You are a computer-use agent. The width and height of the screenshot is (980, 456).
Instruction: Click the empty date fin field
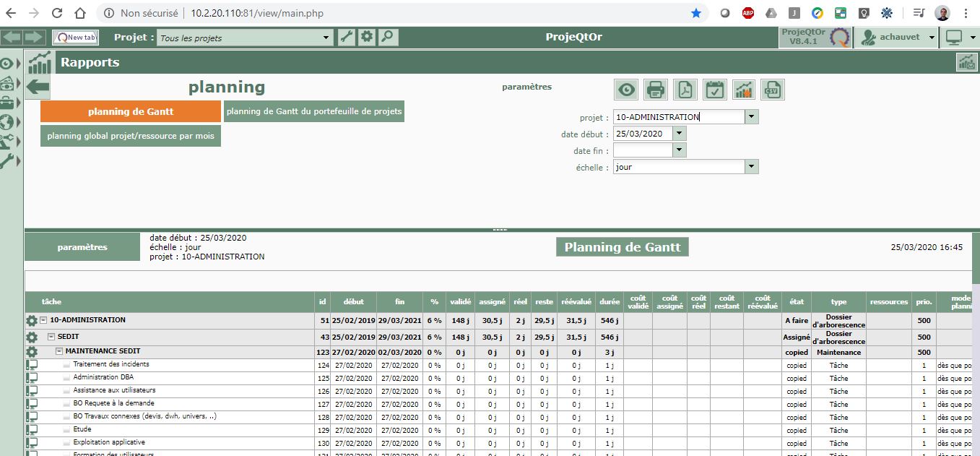[x=642, y=150]
